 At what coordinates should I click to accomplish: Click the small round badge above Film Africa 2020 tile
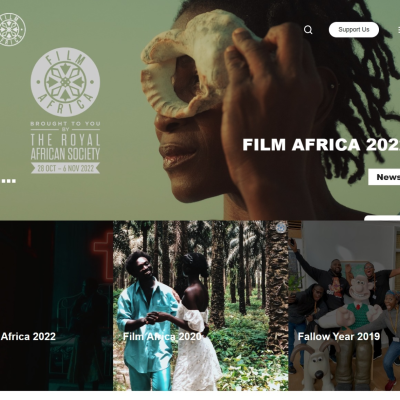281,227
